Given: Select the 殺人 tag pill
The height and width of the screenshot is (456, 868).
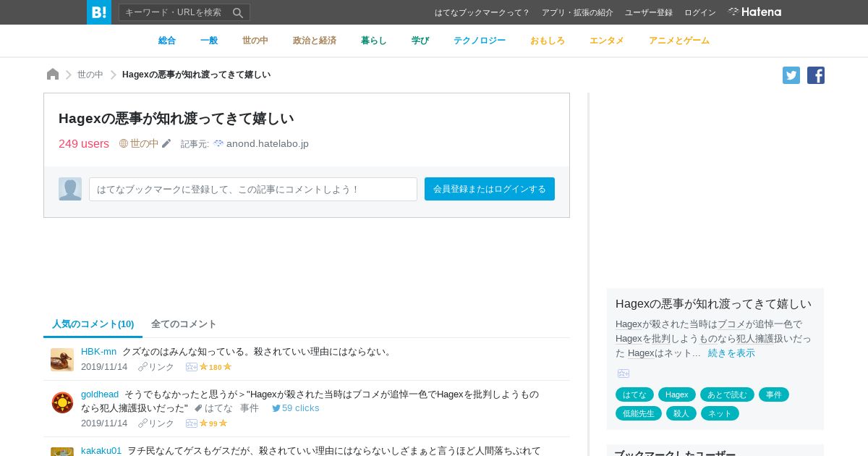Looking at the screenshot, I should (x=681, y=413).
